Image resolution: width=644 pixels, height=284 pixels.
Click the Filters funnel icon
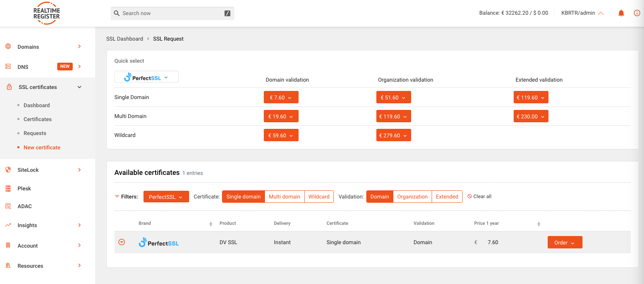click(x=117, y=197)
